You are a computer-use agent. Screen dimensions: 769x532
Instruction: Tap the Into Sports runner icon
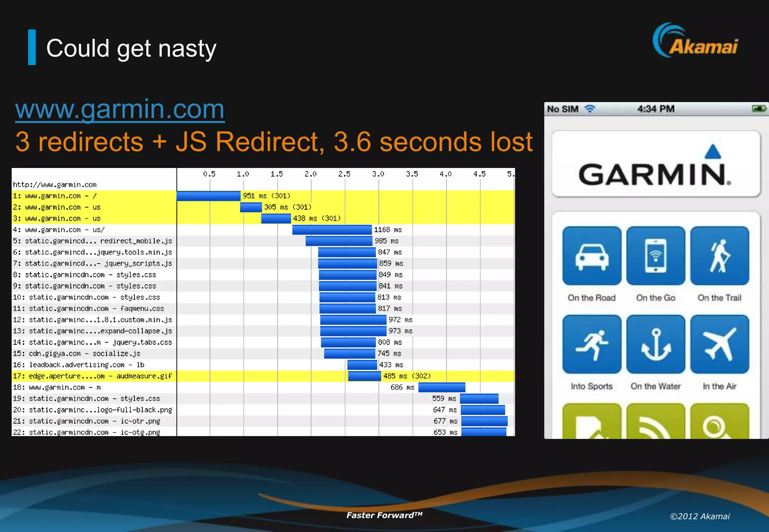[x=592, y=344]
